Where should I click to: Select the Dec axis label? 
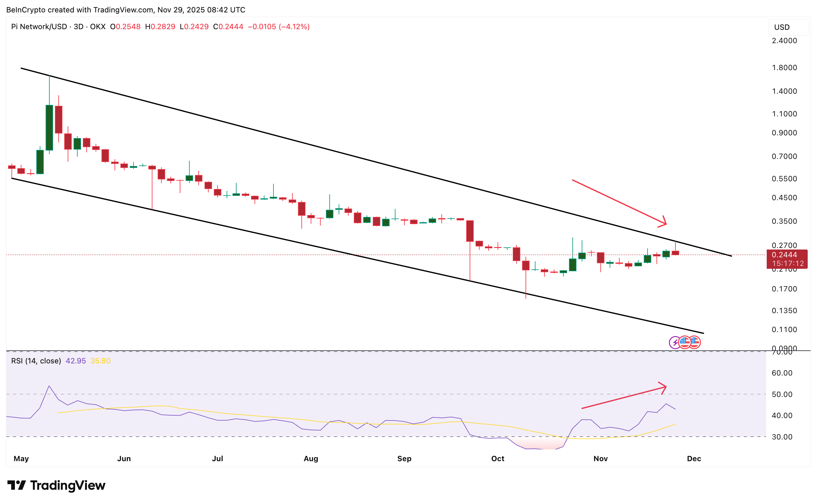point(695,458)
